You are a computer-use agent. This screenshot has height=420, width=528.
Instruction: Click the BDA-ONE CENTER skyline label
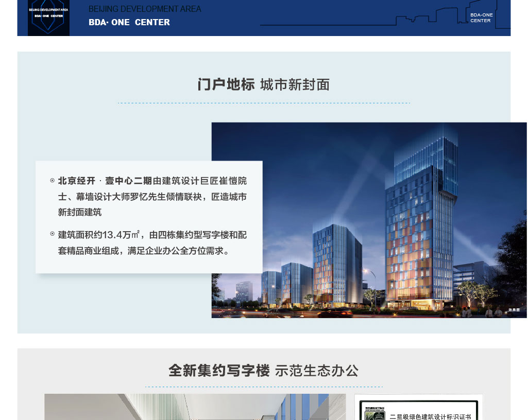click(481, 17)
